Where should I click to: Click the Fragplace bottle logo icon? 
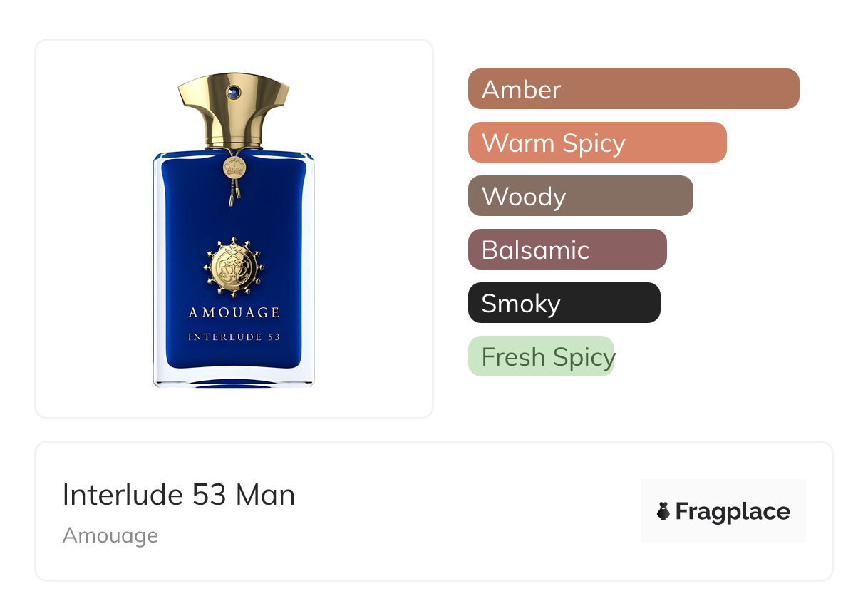[x=663, y=511]
